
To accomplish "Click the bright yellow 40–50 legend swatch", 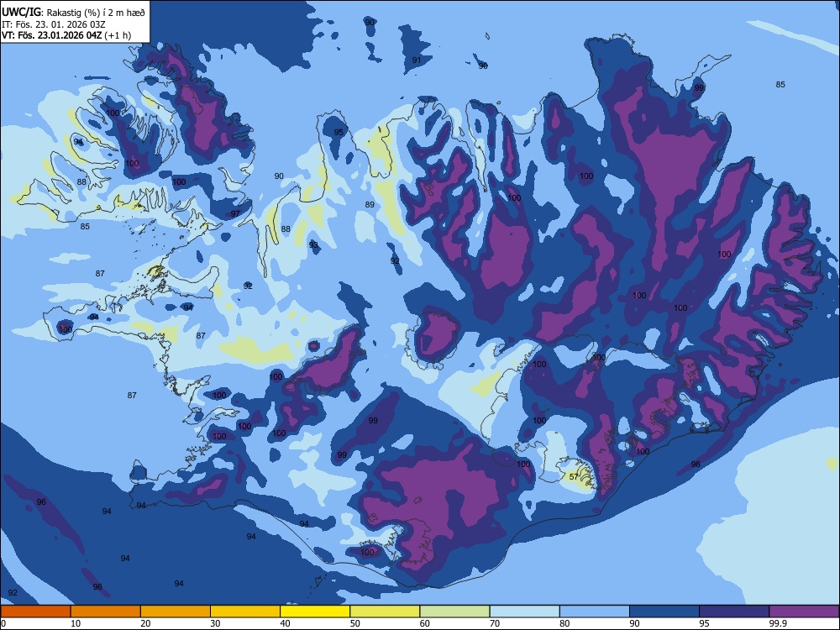I will pos(315,612).
